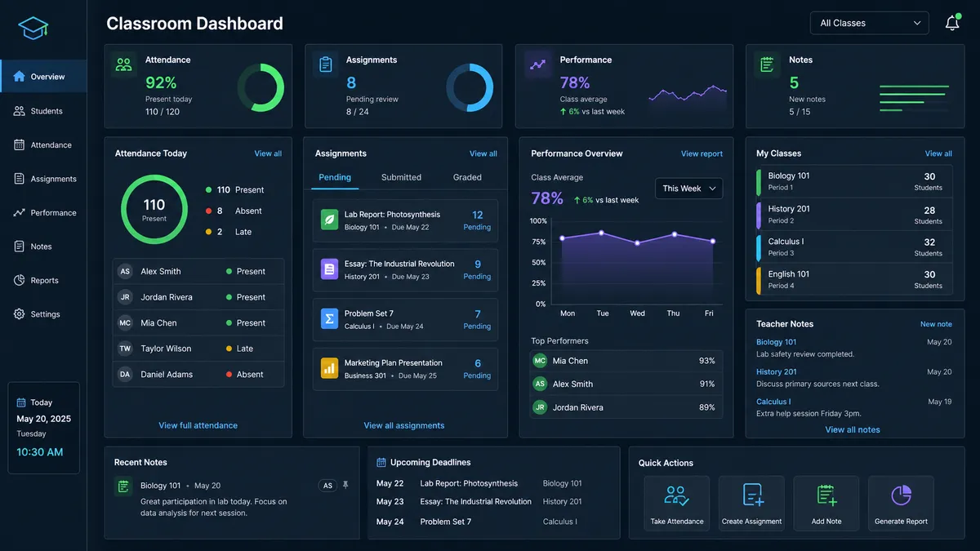Open View all assignments link
Viewport: 980px width, 551px height.
click(404, 425)
